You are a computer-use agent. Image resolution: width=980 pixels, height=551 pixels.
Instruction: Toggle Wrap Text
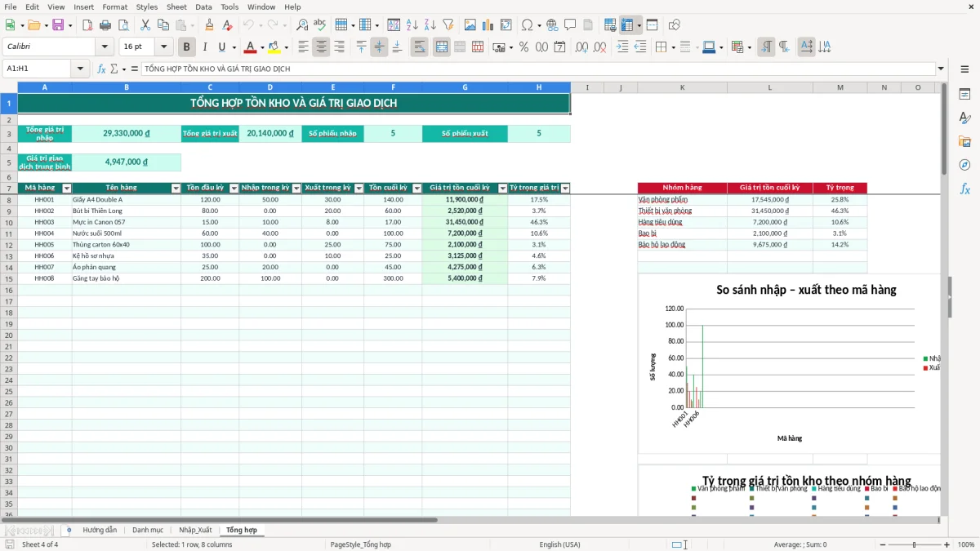click(419, 47)
